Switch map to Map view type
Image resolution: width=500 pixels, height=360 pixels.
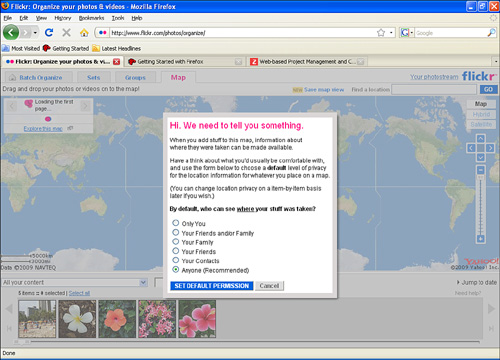click(481, 104)
